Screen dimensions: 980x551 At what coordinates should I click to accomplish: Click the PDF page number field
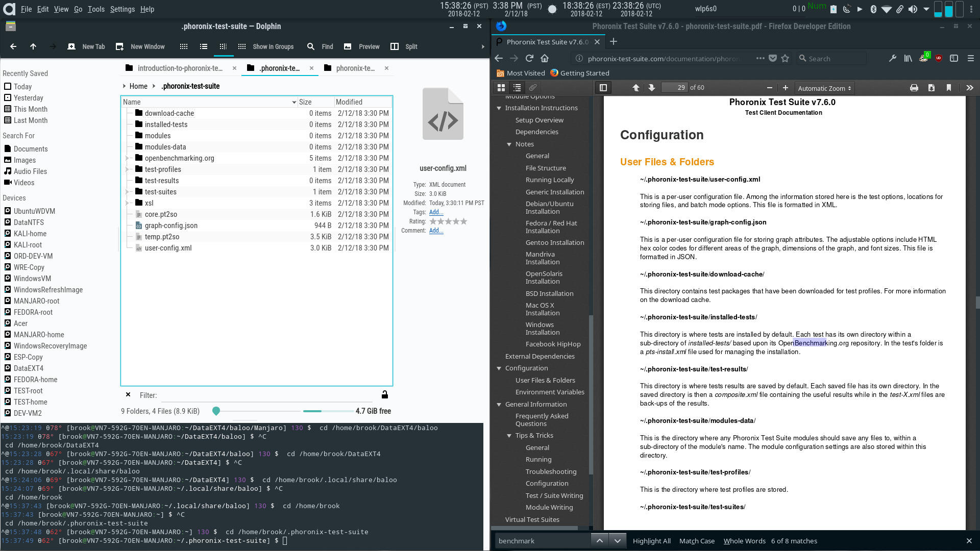pos(674,88)
